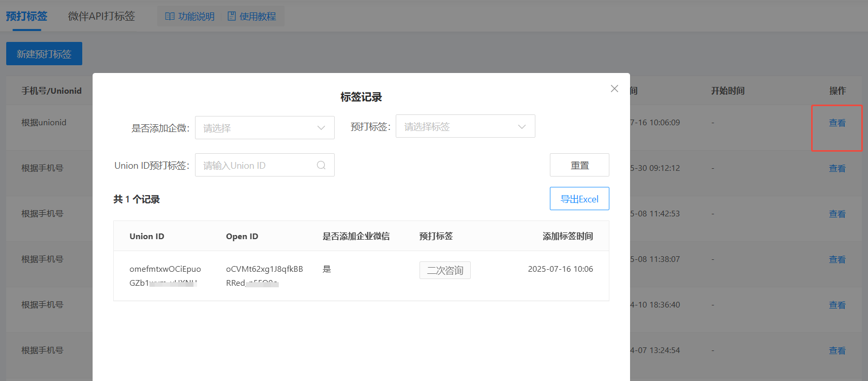The image size is (868, 381).
Task: Open the 是否添加企微 dropdown
Action: (x=264, y=128)
